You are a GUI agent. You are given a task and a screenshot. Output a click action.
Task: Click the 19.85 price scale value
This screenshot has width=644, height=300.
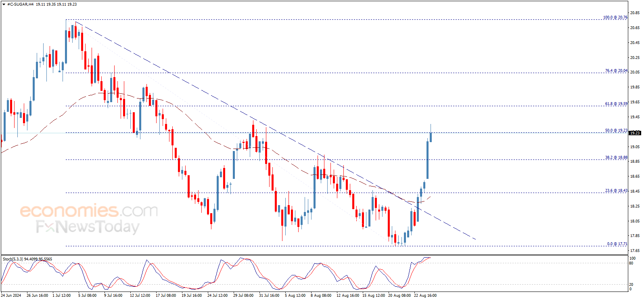635,87
